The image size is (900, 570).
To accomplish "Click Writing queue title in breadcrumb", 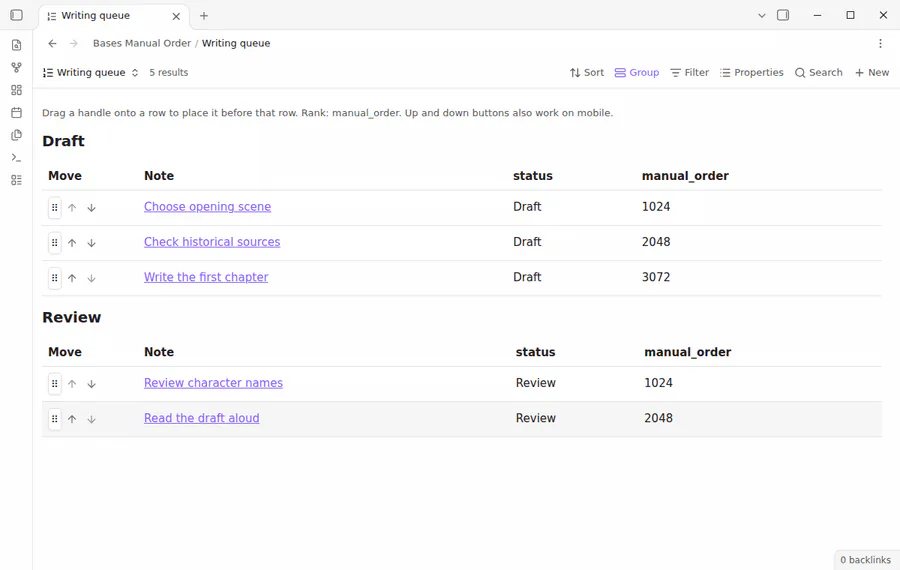I will point(236,43).
